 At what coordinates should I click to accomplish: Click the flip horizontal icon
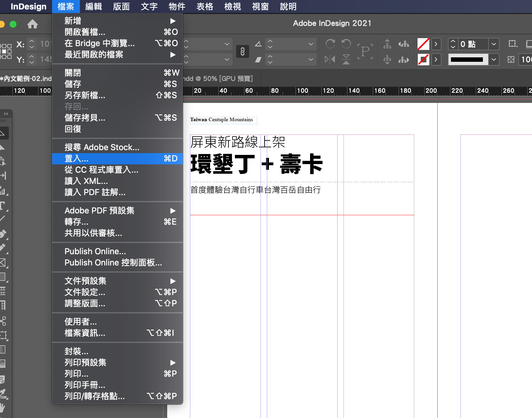pyautogui.click(x=330, y=59)
